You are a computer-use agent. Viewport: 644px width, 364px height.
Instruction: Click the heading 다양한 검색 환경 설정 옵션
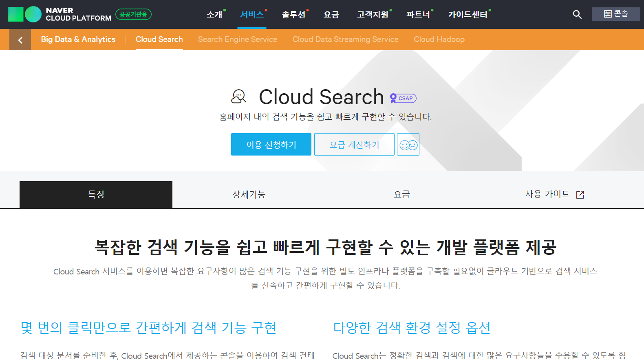pyautogui.click(x=412, y=328)
